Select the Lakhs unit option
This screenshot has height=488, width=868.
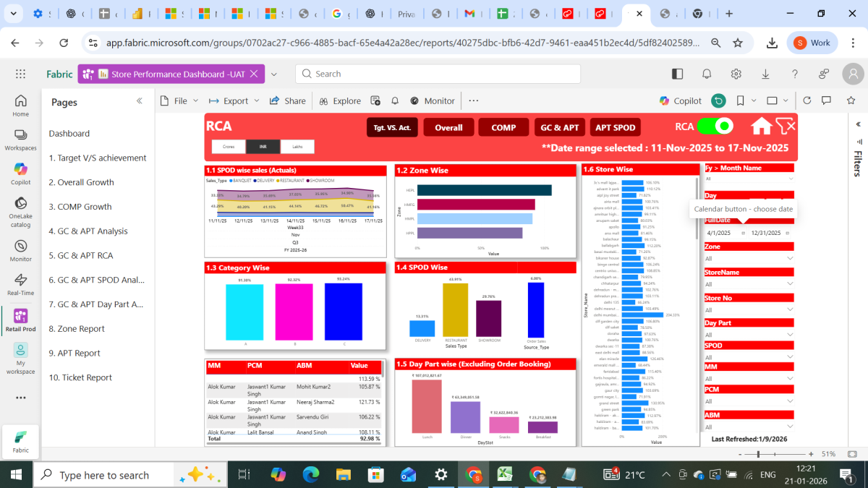297,147
